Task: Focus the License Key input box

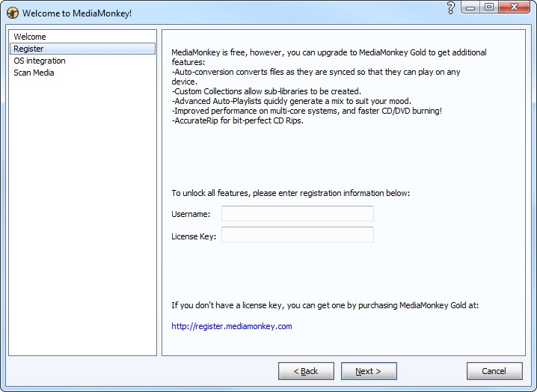Action: (297, 235)
